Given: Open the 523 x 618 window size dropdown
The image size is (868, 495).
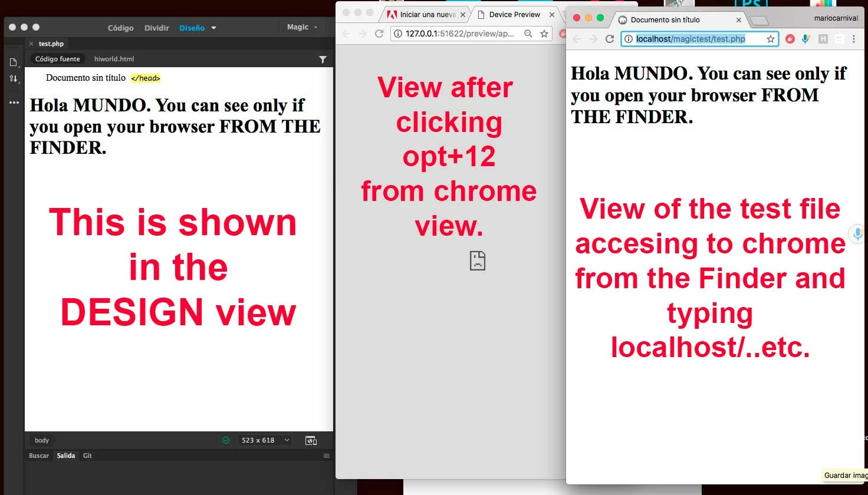Looking at the screenshot, I should (x=265, y=440).
